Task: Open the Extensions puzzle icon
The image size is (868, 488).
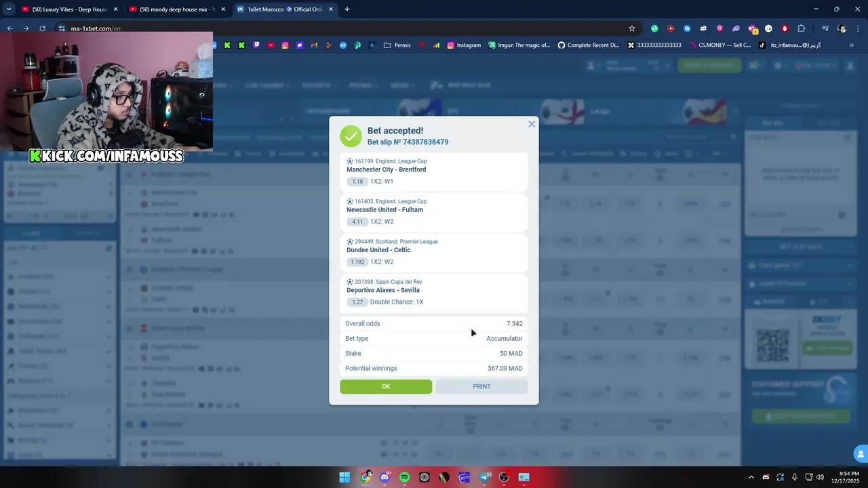Action: pos(802,28)
